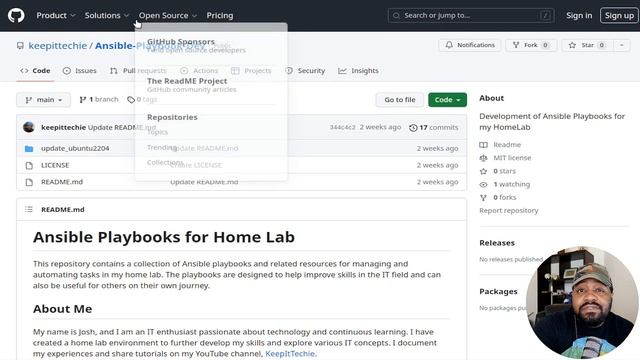Open The ReadME Project menu entry
Screen dimensions: 640x360
click(x=187, y=81)
